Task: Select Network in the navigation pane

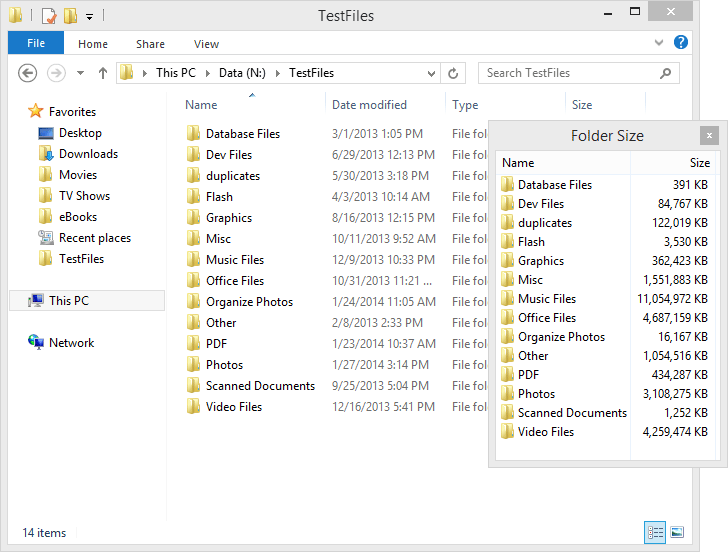Action: pyautogui.click(x=61, y=343)
